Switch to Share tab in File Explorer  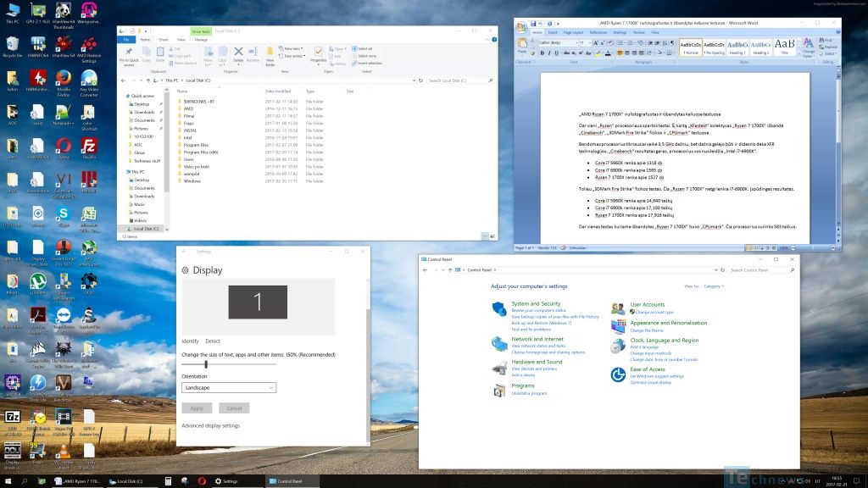click(x=164, y=40)
